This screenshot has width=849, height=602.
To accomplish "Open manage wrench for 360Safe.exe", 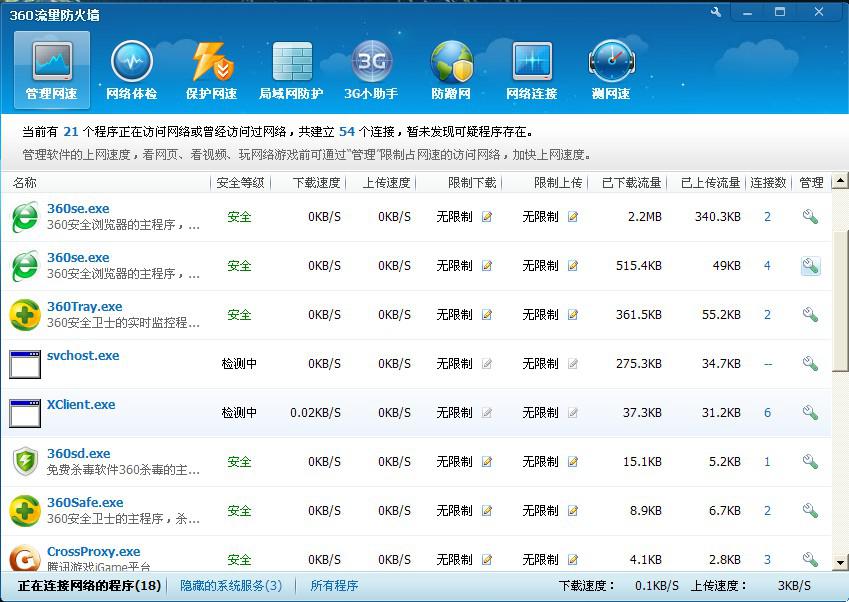I will click(810, 511).
